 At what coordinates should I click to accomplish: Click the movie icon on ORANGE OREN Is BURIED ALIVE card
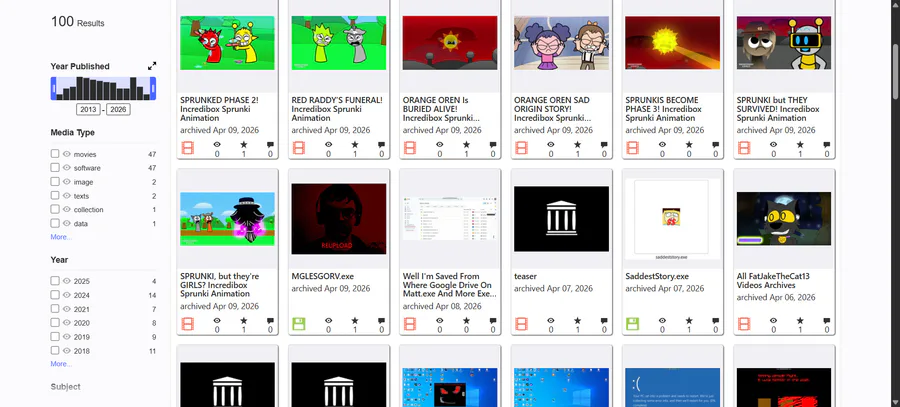410,148
